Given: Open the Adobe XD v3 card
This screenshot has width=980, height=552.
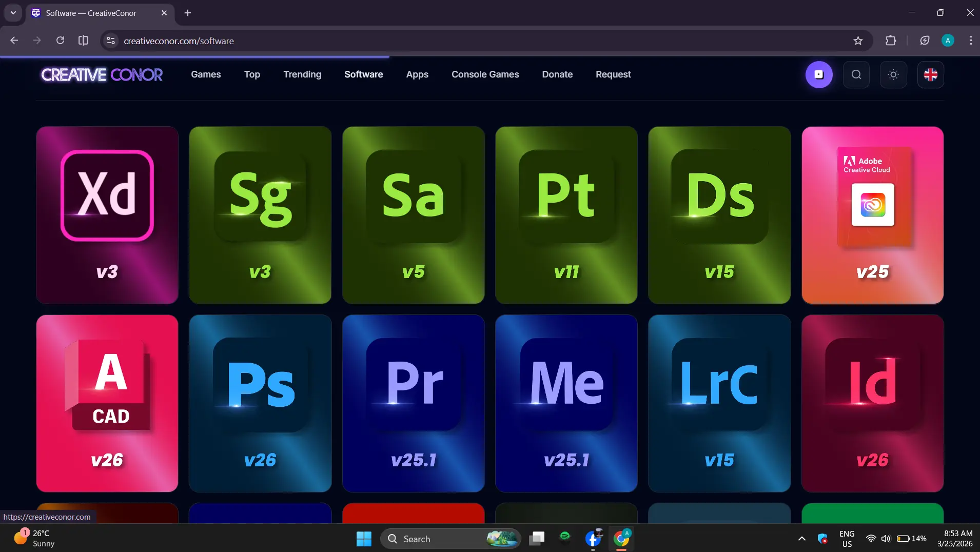Looking at the screenshot, I should (107, 215).
